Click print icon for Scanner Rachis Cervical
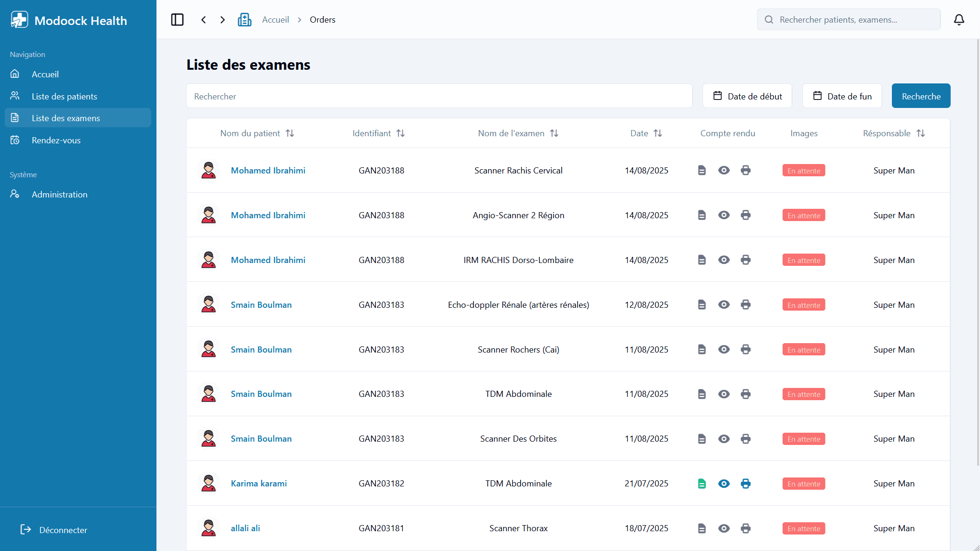 pos(745,170)
